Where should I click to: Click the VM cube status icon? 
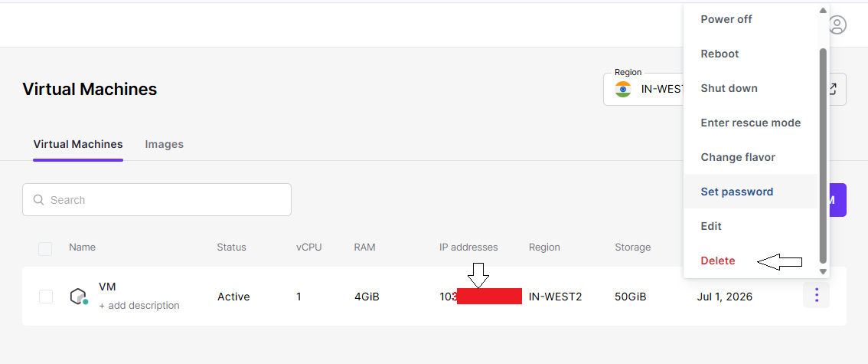[x=79, y=297]
